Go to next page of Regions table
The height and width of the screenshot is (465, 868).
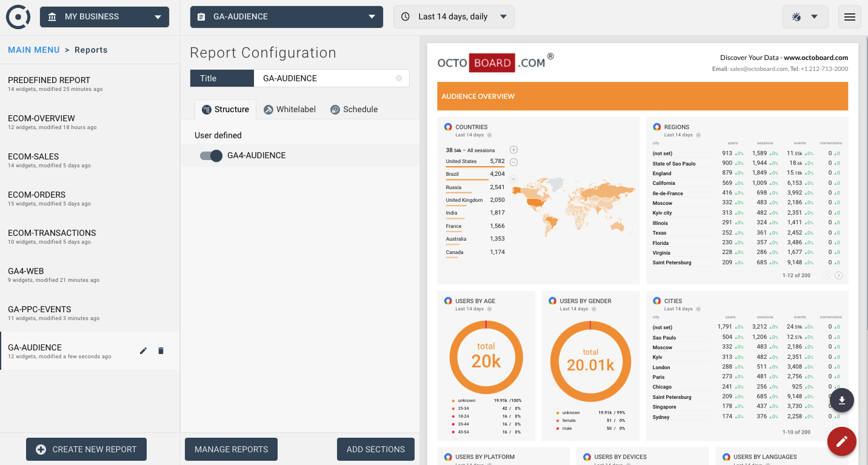coord(838,275)
